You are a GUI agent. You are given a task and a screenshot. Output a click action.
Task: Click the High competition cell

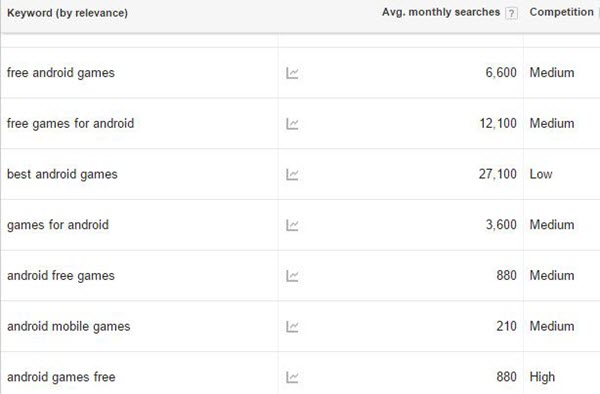(x=542, y=377)
